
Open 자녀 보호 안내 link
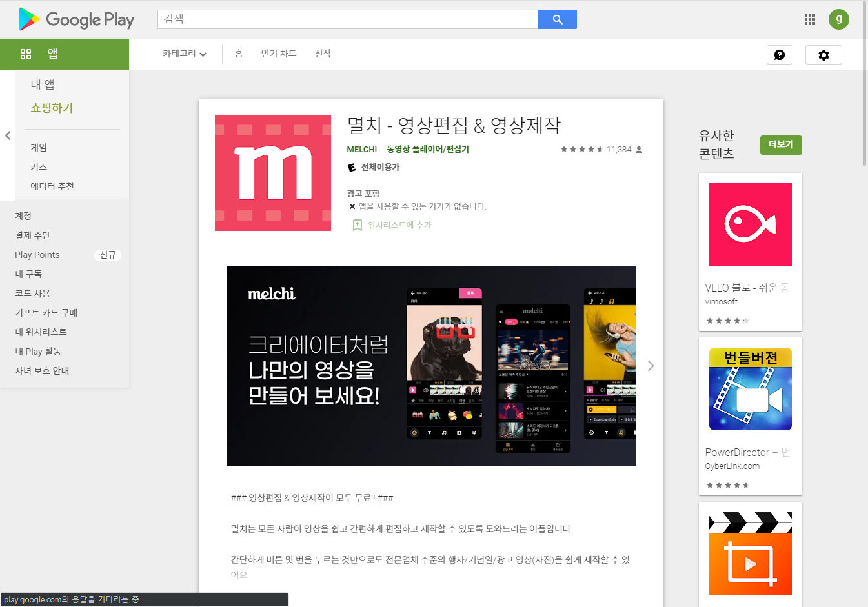point(42,371)
